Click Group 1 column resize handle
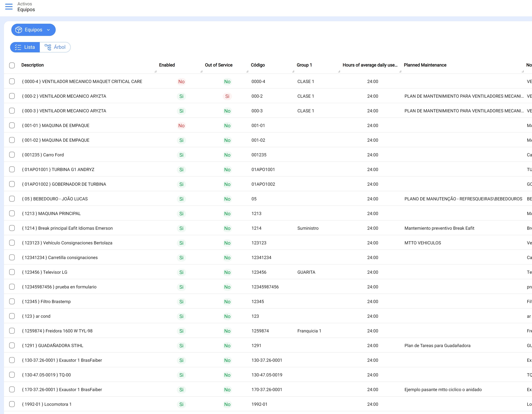The image size is (532, 414). [x=339, y=72]
